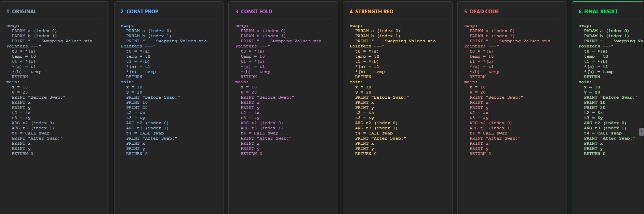Click "swap:" label in the Original panel
Viewport: 644px width, 214px height.
point(13,26)
